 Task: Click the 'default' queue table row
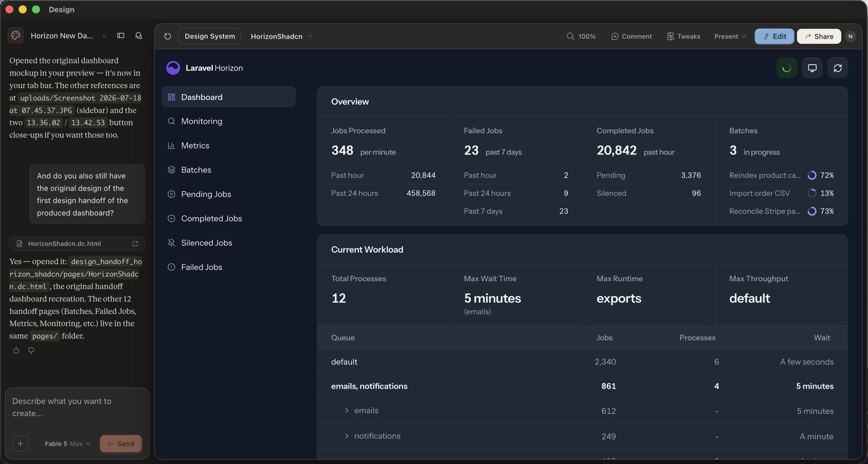pos(582,362)
